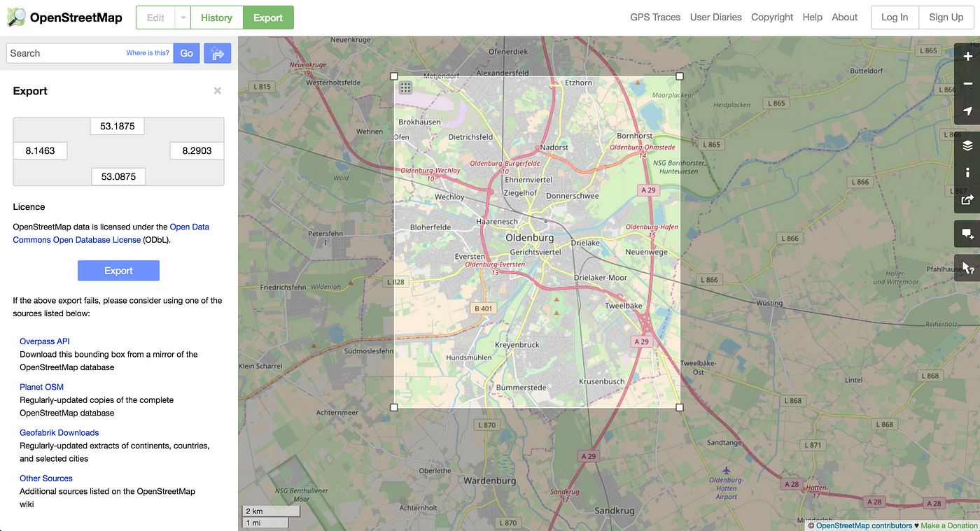
Task: Click the Friedrichsfehn map label
Action: click(x=283, y=287)
